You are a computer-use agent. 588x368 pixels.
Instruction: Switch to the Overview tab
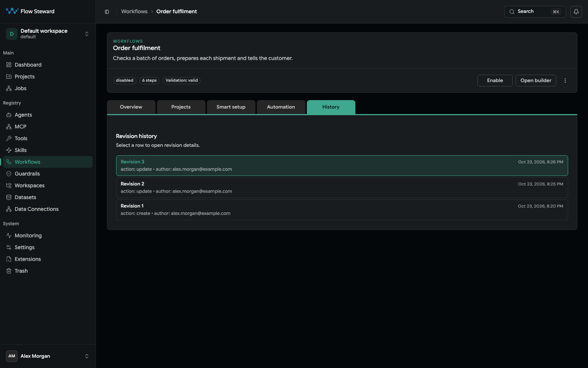point(131,107)
